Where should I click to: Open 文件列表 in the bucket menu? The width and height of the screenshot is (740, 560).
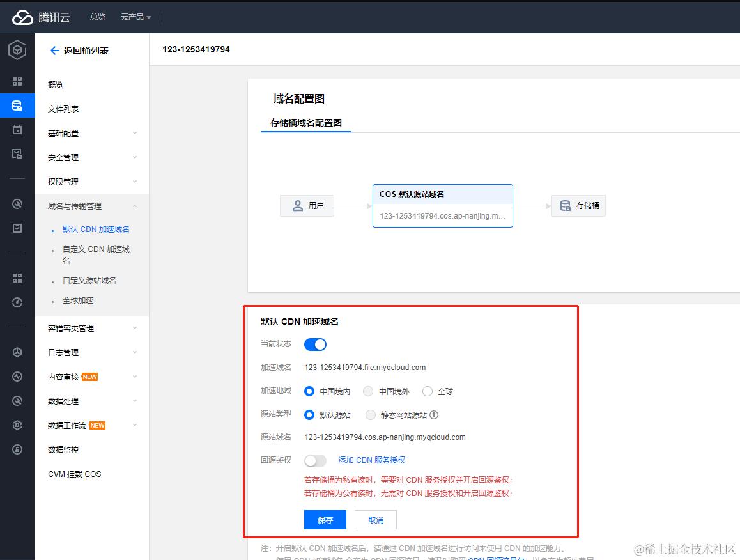(x=63, y=109)
